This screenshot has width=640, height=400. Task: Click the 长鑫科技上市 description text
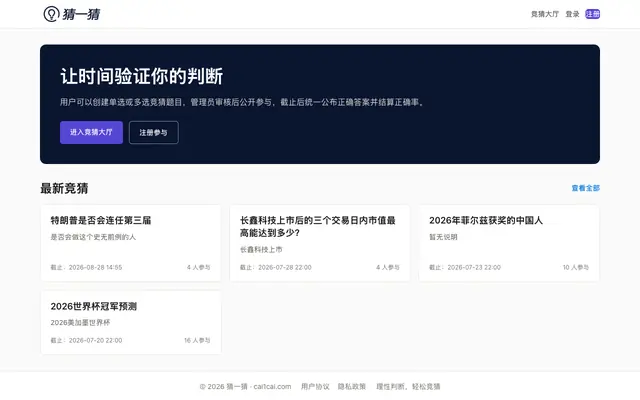point(261,249)
